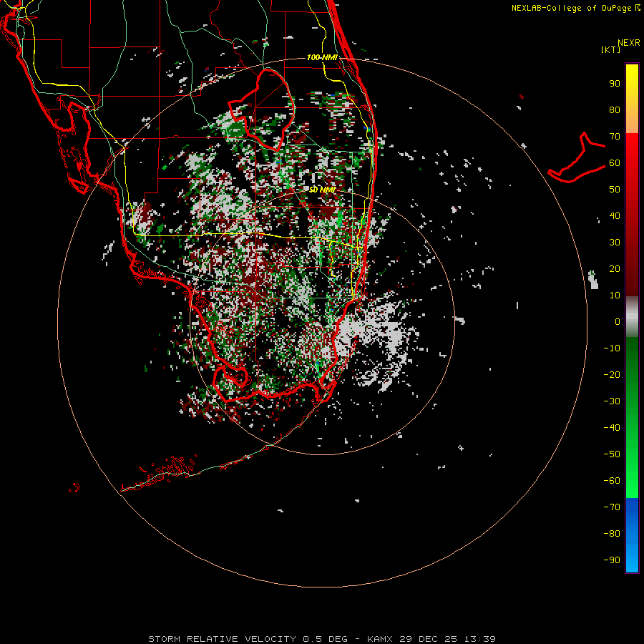The width and height of the screenshot is (644, 644).
Task: Click the -50 value on the velocity scale
Action: pos(612,454)
